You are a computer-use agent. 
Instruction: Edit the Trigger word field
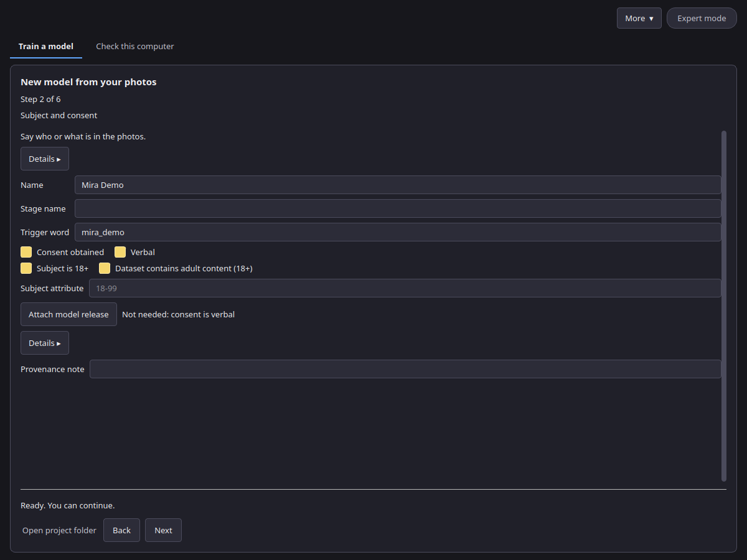click(398, 232)
